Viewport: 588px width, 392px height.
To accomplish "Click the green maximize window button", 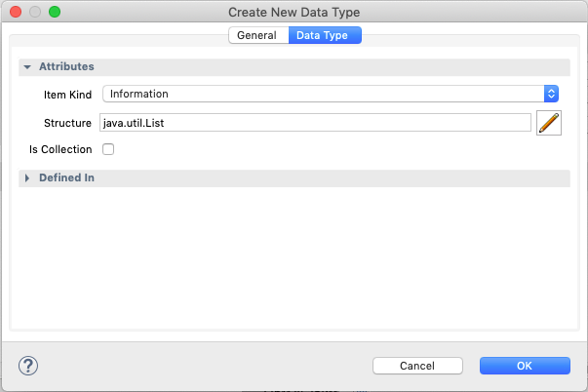I will coord(54,12).
